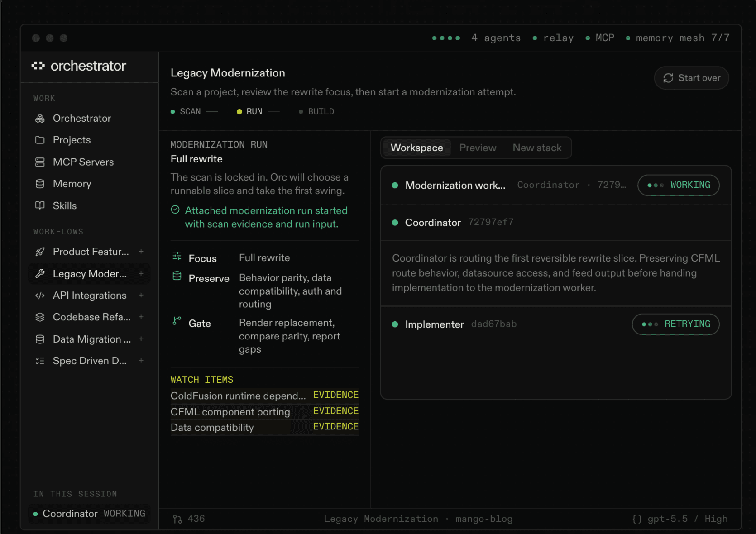756x534 pixels.
Task: Select the RUN step indicator
Action: click(249, 112)
